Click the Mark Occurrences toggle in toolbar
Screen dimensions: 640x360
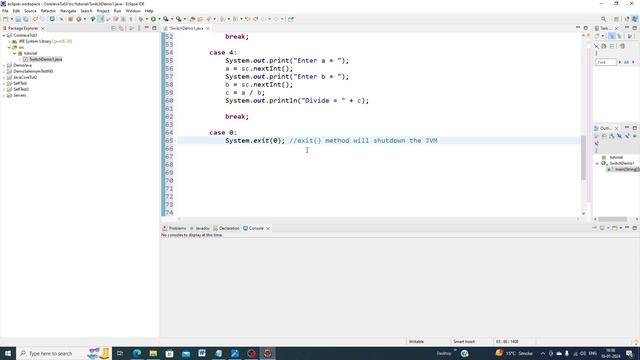pos(100,19)
